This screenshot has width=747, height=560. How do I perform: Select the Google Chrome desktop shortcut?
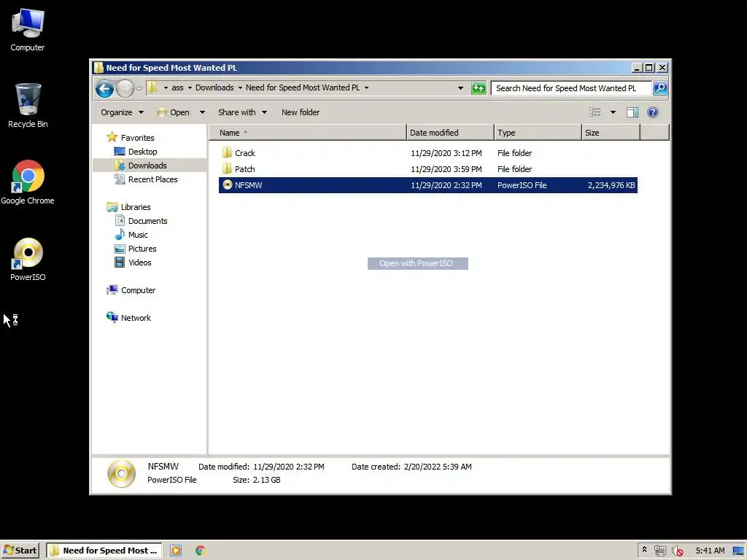point(28,182)
